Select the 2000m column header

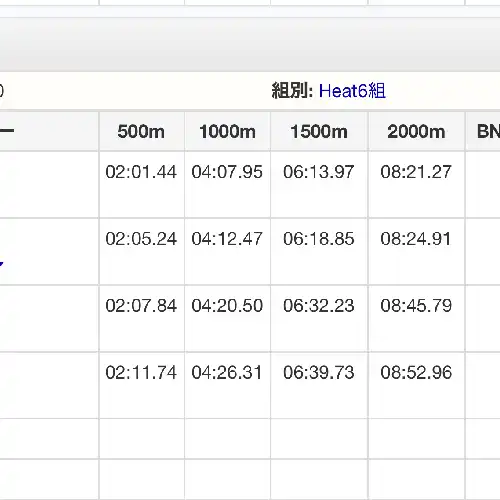click(x=416, y=131)
